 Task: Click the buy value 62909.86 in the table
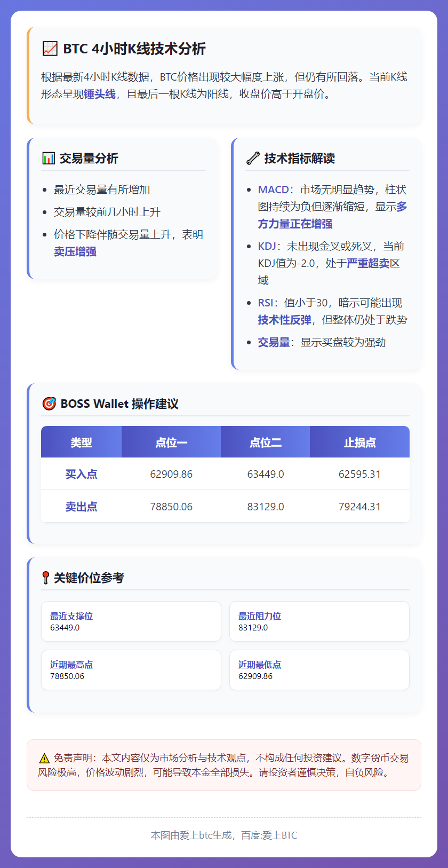[x=171, y=474]
